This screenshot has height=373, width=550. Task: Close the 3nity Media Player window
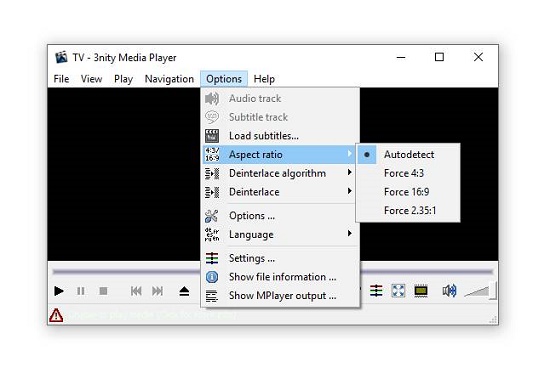tap(478, 57)
